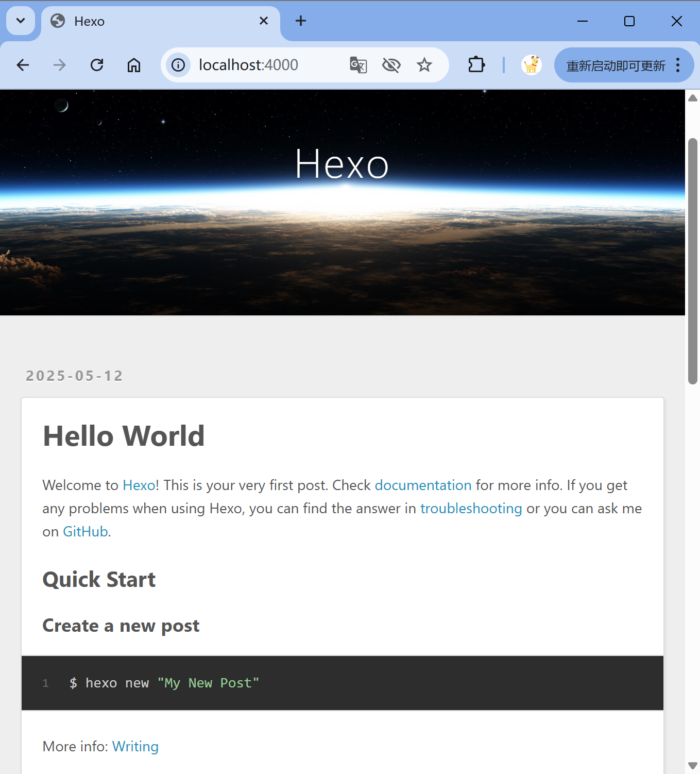This screenshot has height=774, width=700.
Task: Open the user profile avatar
Action: [x=531, y=65]
